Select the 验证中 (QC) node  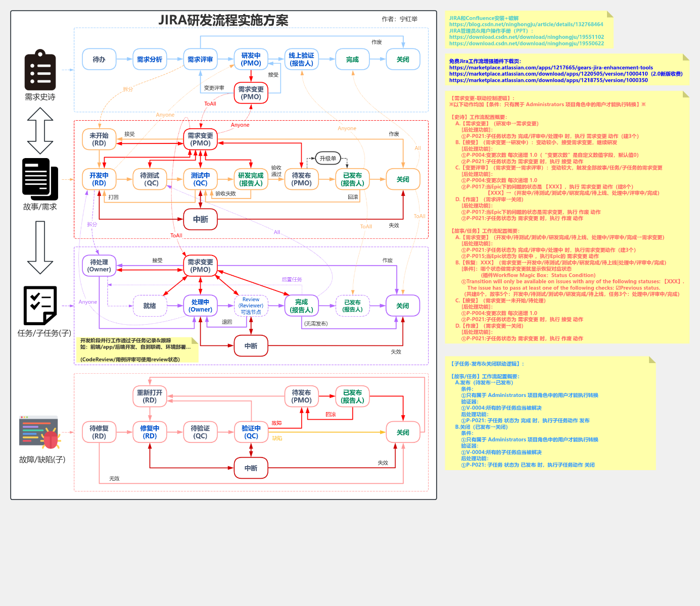pos(251,432)
